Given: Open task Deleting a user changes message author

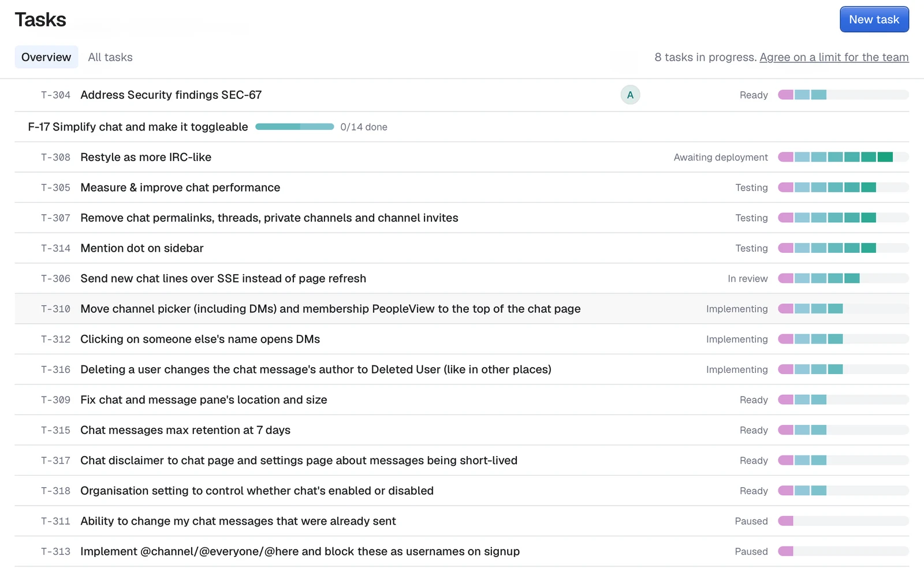Looking at the screenshot, I should (316, 369).
